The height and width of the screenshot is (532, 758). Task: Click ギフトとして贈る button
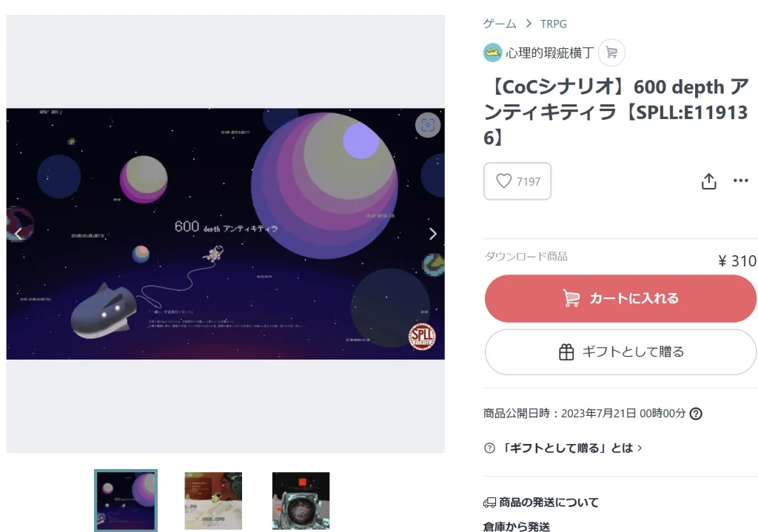pyautogui.click(x=621, y=351)
